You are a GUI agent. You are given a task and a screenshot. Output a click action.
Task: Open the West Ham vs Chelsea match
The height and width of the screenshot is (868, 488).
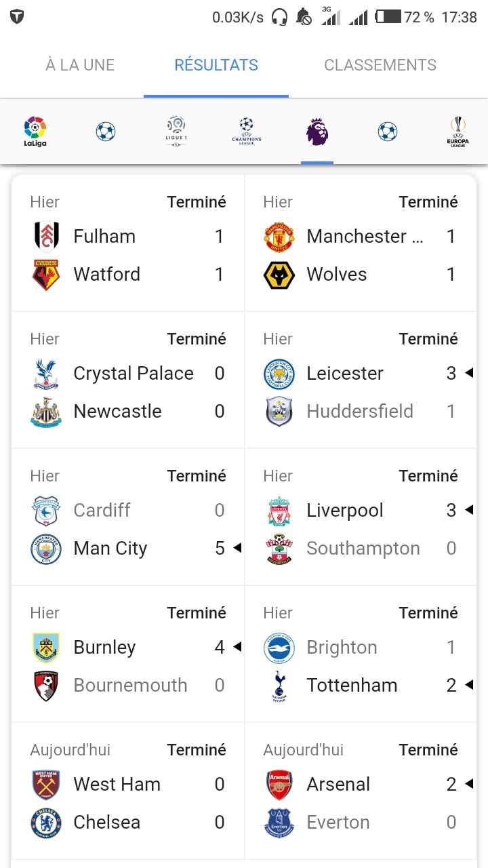coord(128,791)
